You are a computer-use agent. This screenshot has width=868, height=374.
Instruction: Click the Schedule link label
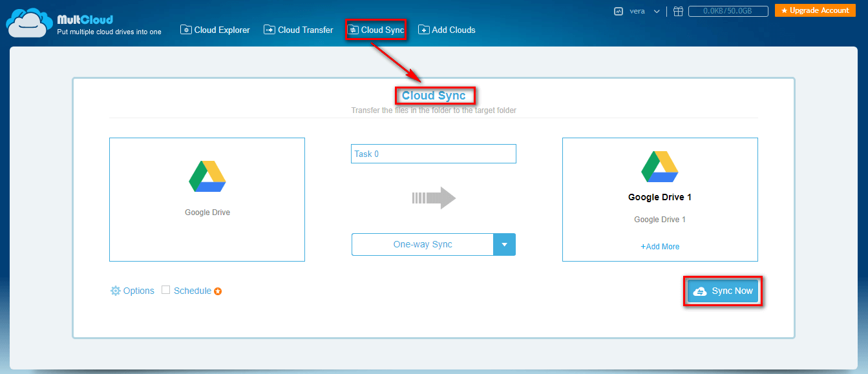193,291
